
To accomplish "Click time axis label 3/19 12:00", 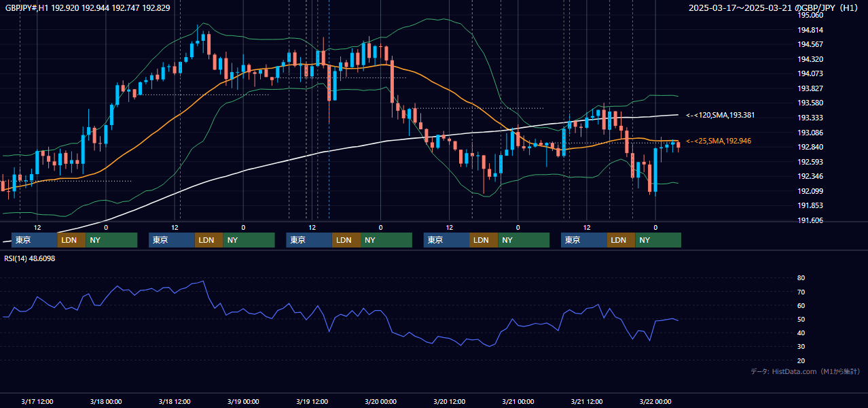I will [x=312, y=401].
